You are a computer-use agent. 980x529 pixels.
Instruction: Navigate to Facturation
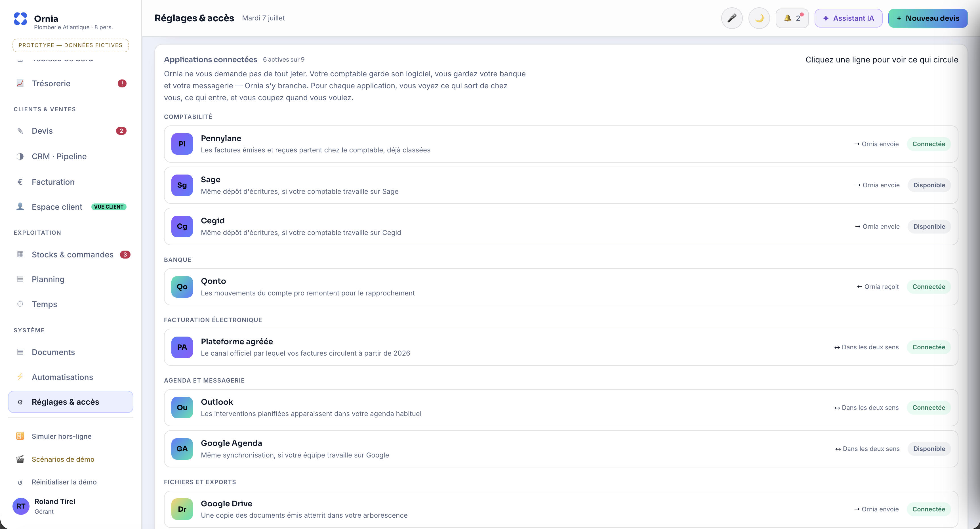(x=71, y=182)
